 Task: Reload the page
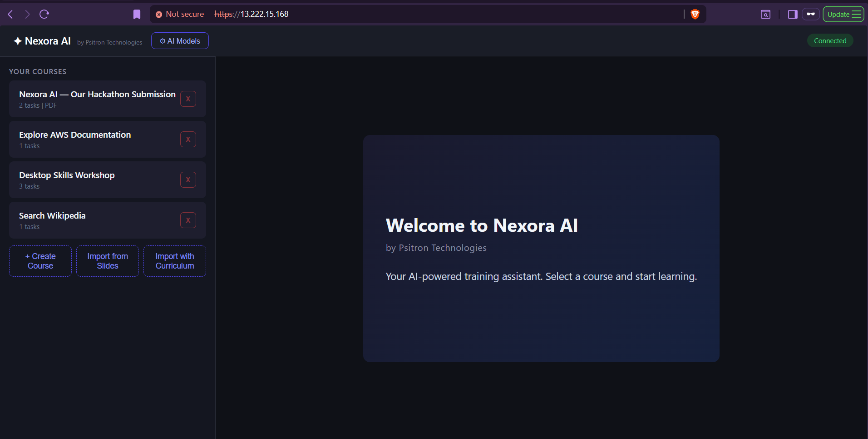[44, 14]
